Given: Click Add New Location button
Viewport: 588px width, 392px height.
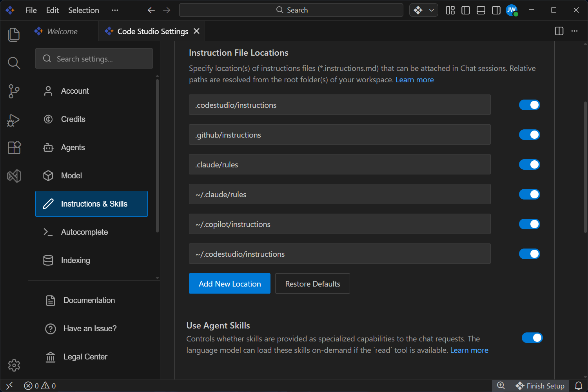Looking at the screenshot, I should (230, 283).
